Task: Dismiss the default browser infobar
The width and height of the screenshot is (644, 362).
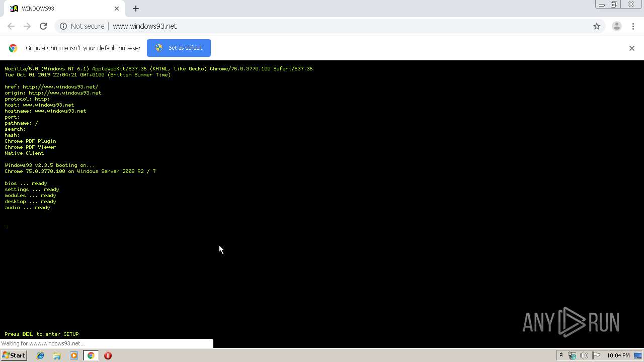Action: 632,48
